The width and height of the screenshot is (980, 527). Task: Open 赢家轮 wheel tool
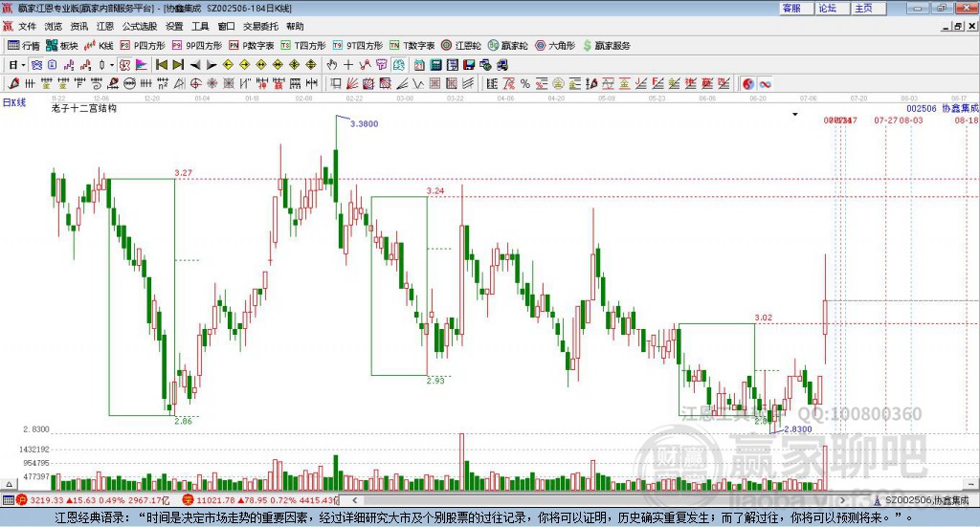point(507,46)
